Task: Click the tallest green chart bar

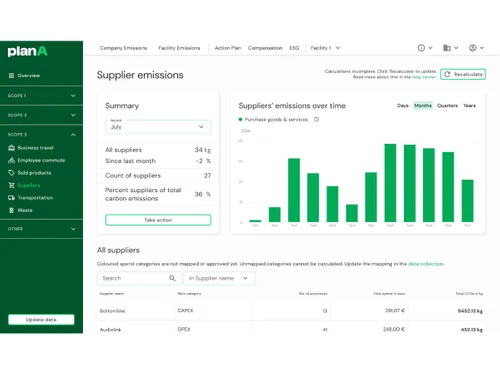Action: point(390,183)
